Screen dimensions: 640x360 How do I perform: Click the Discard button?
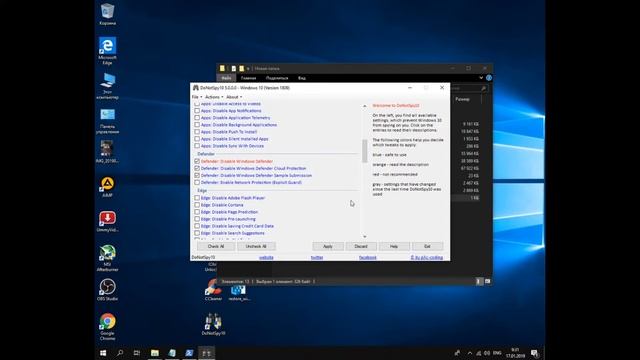(x=361, y=246)
